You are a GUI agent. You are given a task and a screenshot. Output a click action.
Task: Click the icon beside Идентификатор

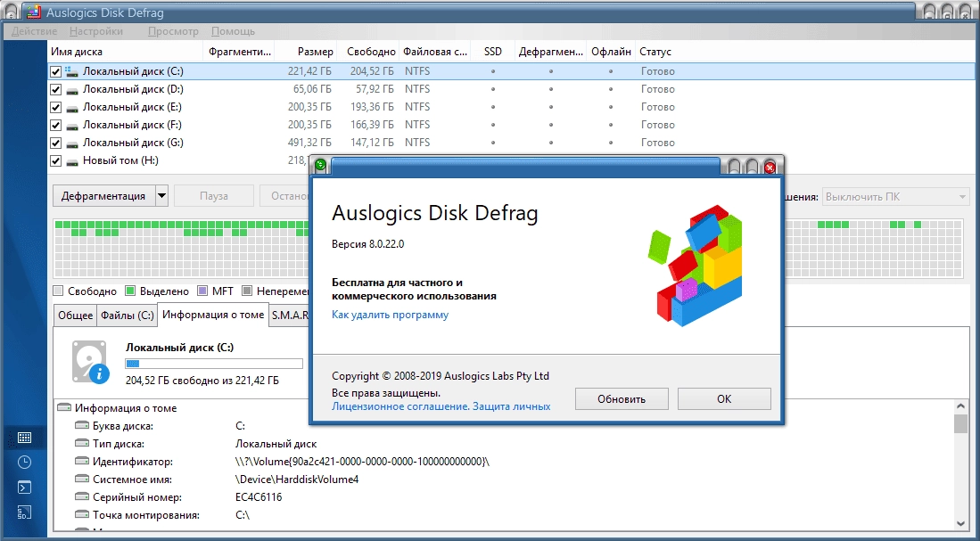pos(82,461)
